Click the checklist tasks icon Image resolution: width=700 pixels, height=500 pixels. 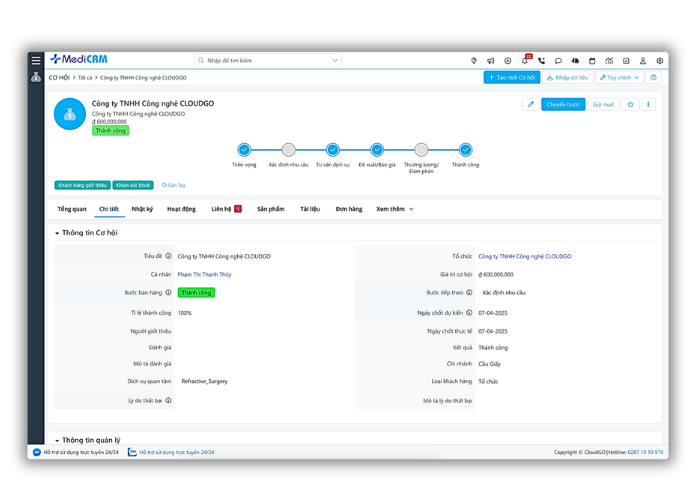(x=626, y=61)
